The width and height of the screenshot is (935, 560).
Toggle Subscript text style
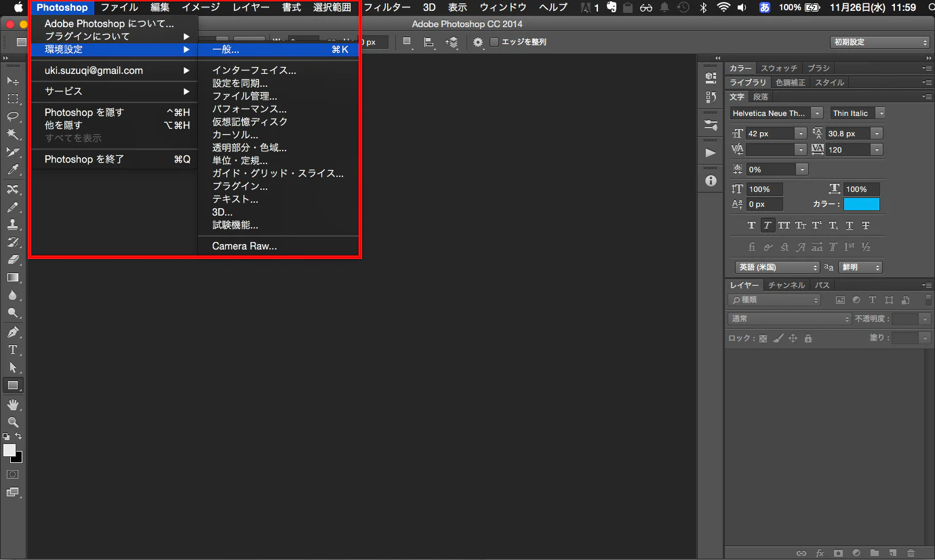(x=833, y=226)
